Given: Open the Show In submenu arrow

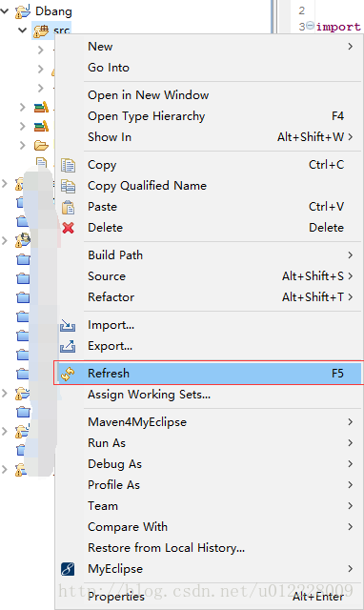Looking at the screenshot, I should pyautogui.click(x=351, y=137).
